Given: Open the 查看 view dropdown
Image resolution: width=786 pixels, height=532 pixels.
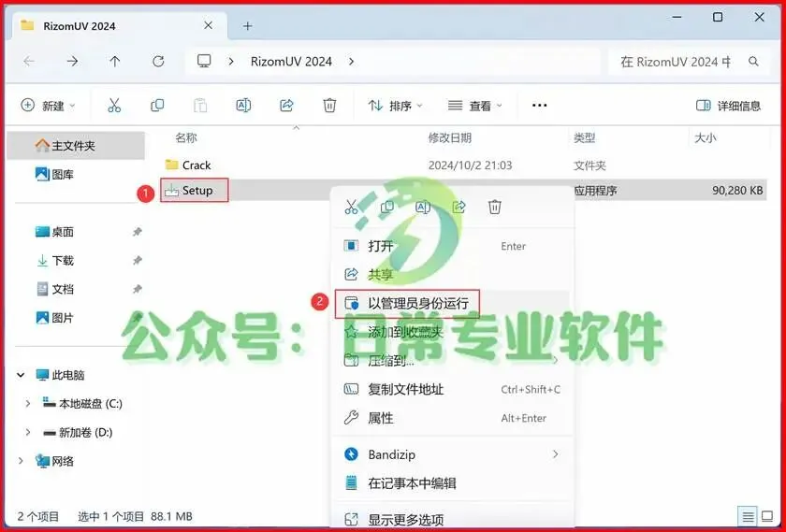Looking at the screenshot, I should click(x=474, y=106).
